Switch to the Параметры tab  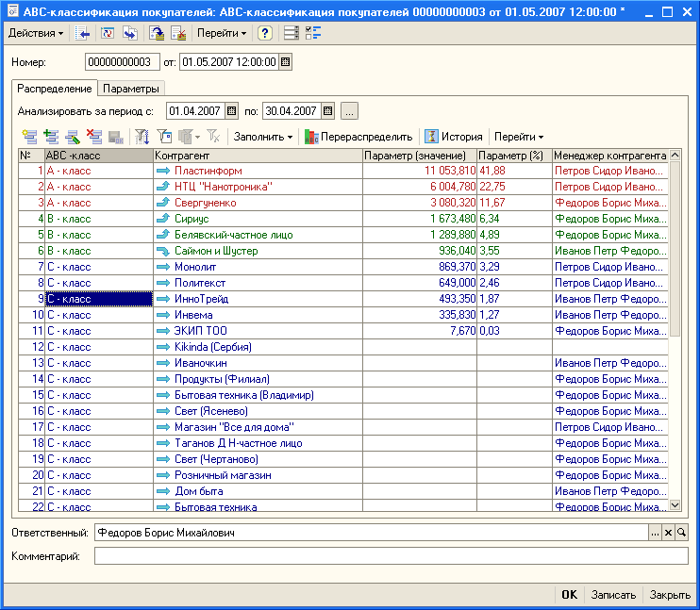pos(131,89)
